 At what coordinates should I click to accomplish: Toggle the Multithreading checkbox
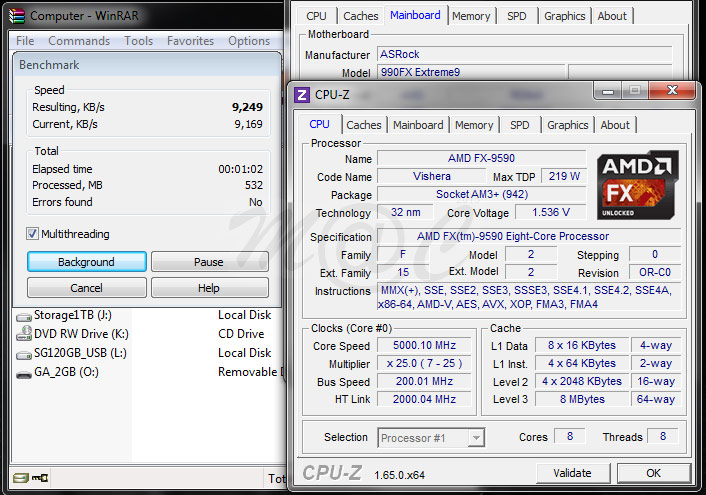(x=32, y=234)
